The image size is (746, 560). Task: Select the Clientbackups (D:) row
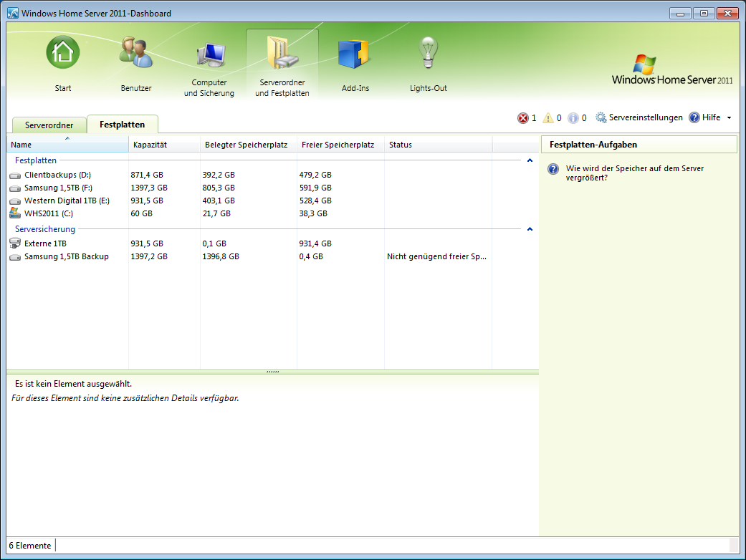(272, 175)
